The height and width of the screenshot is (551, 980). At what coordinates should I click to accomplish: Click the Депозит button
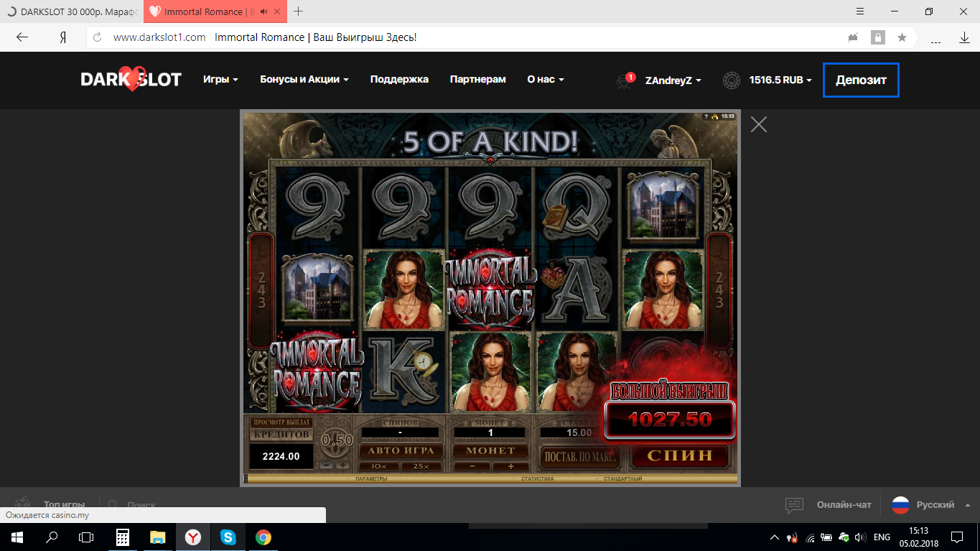point(861,80)
